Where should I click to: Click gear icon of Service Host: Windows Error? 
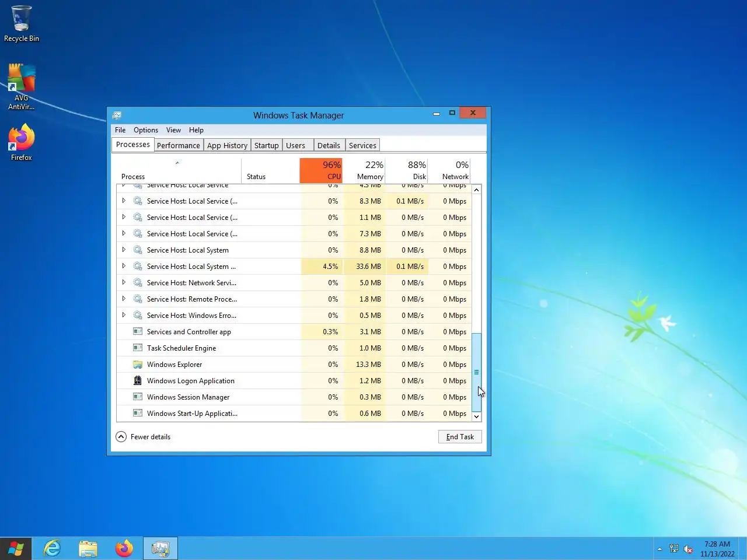click(x=138, y=315)
